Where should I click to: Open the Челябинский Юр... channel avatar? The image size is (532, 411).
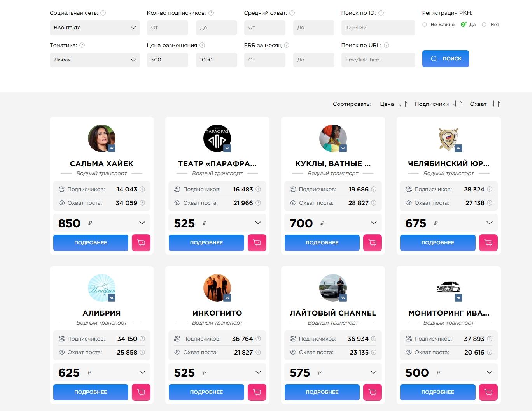tap(448, 138)
